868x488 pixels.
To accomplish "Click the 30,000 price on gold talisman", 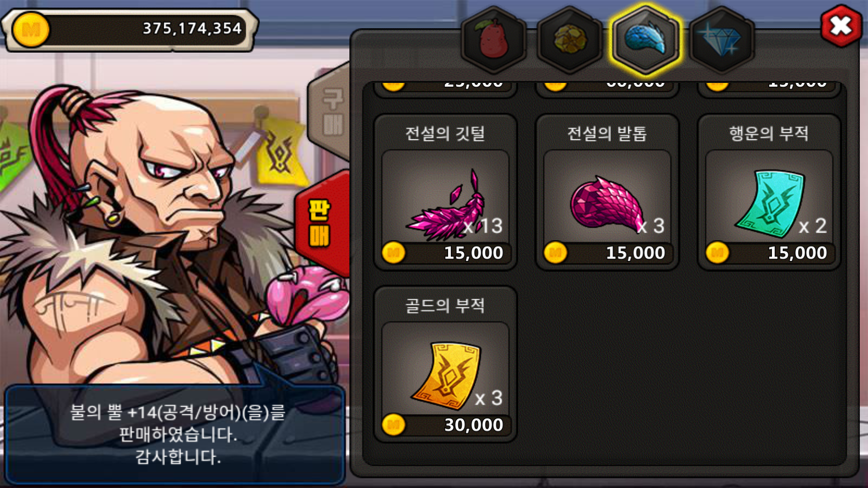I will click(x=474, y=425).
